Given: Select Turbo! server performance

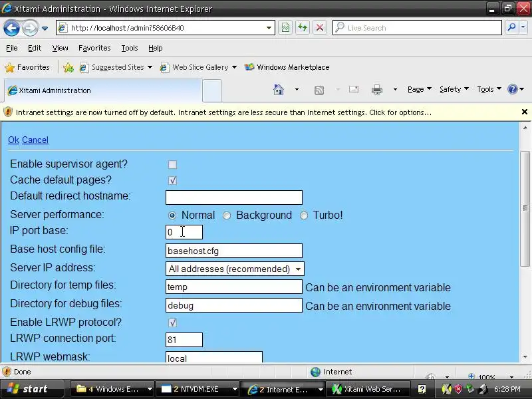Looking at the screenshot, I should tap(304, 215).
